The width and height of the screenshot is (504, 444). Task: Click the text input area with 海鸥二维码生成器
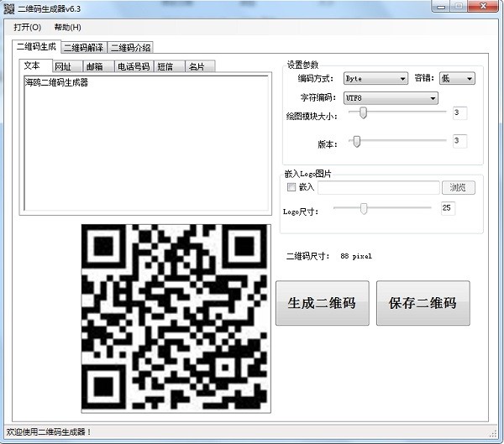tap(144, 143)
